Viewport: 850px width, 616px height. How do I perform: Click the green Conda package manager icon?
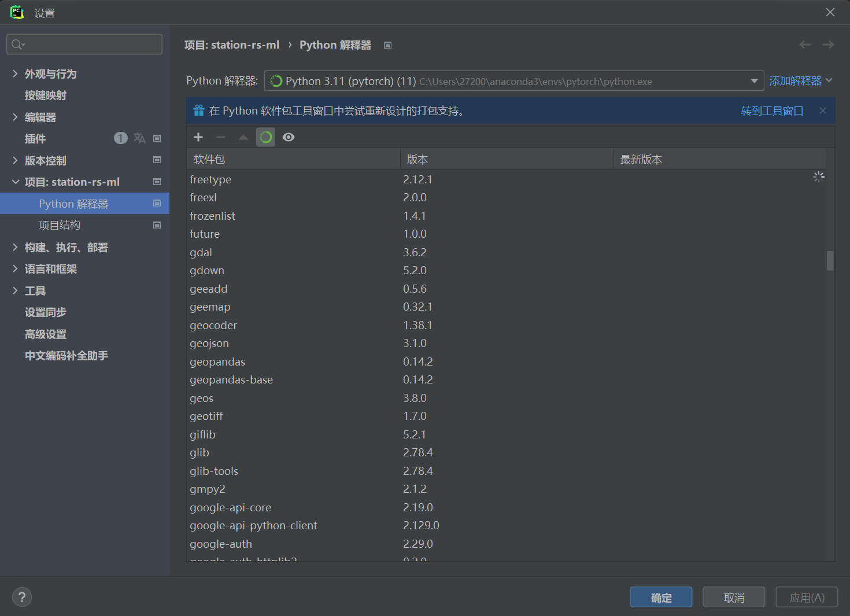click(x=266, y=137)
